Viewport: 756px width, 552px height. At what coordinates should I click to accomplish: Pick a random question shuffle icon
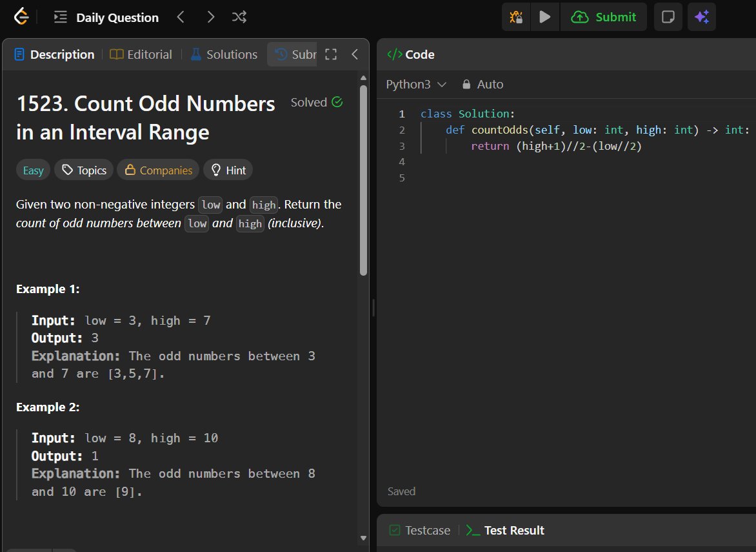pos(239,17)
